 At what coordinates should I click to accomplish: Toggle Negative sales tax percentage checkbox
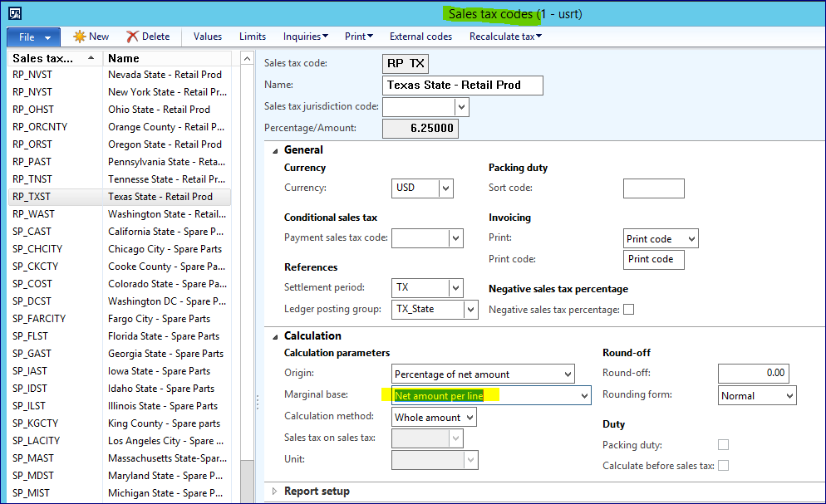[x=628, y=310]
